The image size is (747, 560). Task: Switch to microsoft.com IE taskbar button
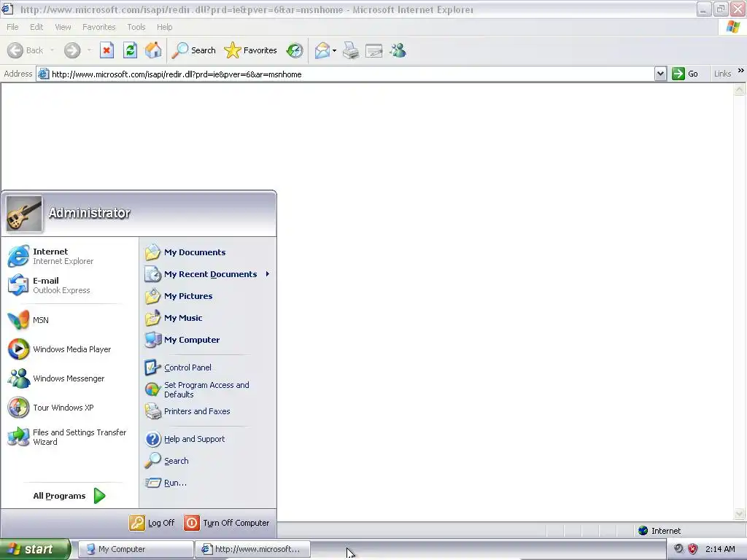[252, 549]
